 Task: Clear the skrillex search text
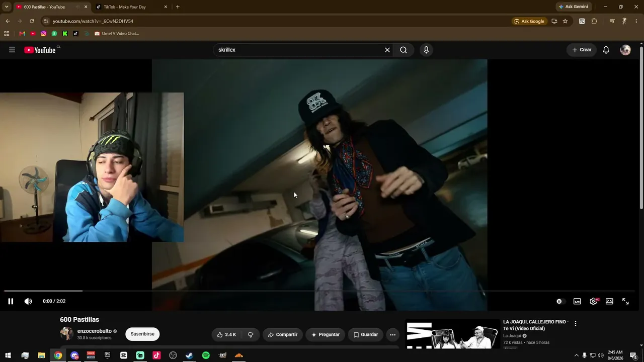tap(387, 50)
